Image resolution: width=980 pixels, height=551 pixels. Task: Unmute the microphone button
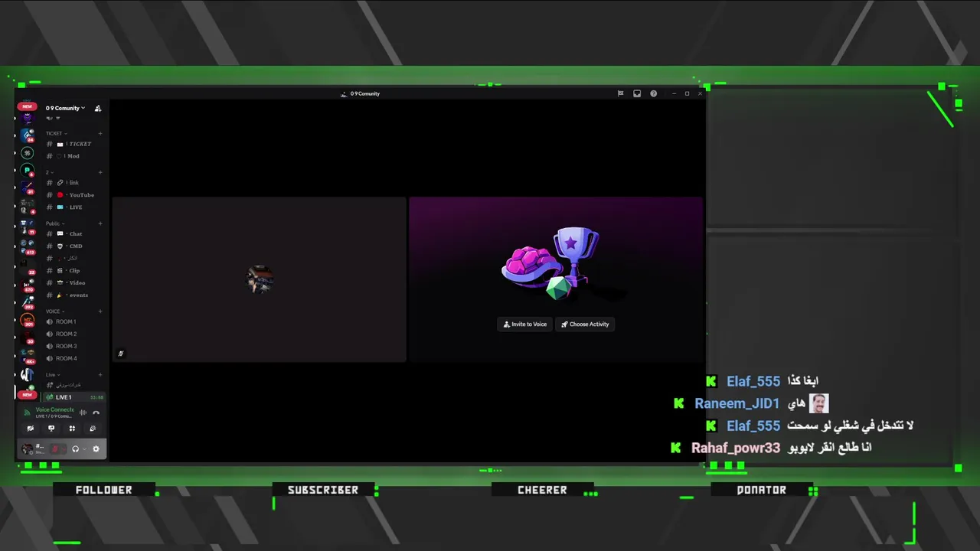point(54,449)
